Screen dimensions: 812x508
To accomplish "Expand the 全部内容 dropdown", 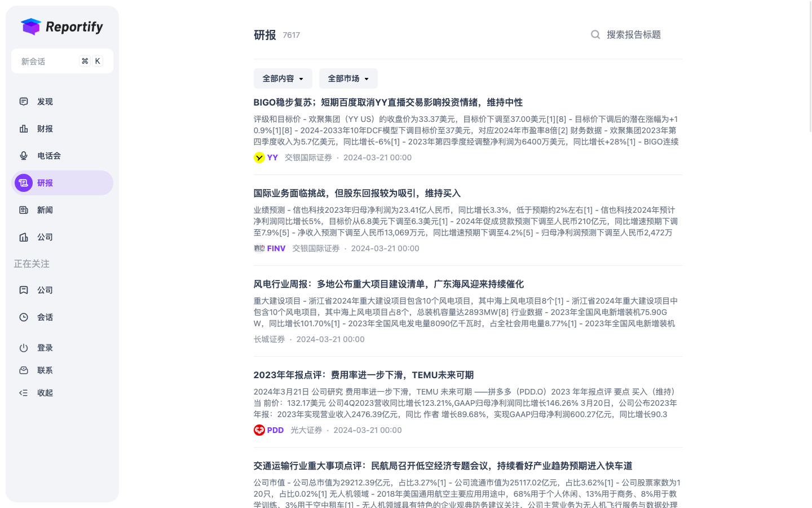I will [x=283, y=78].
